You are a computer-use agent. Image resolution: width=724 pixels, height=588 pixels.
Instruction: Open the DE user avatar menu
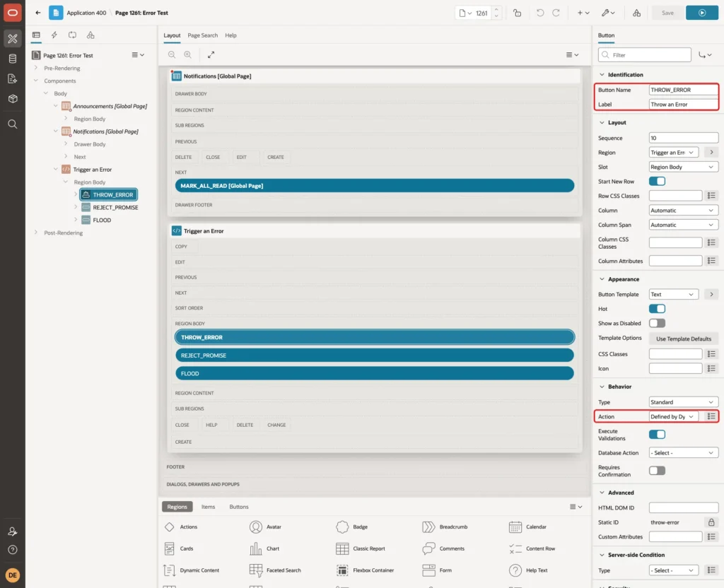click(13, 575)
